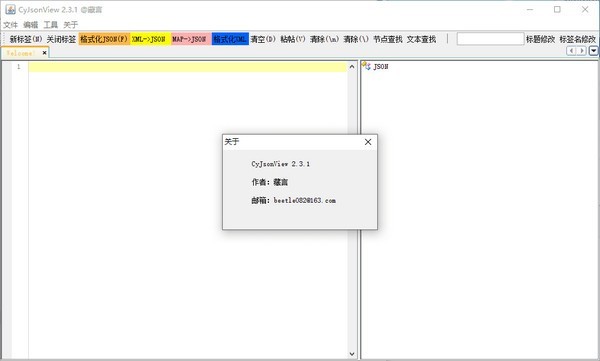Click 新标签(N) toolbar button

click(x=26, y=39)
